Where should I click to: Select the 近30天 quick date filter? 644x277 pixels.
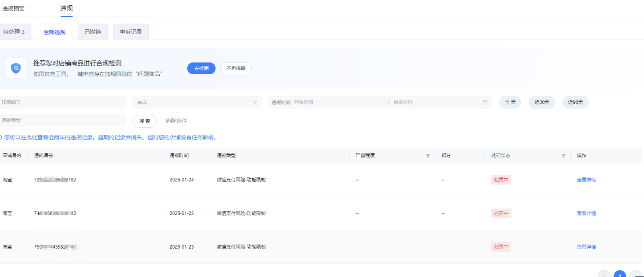(x=542, y=102)
